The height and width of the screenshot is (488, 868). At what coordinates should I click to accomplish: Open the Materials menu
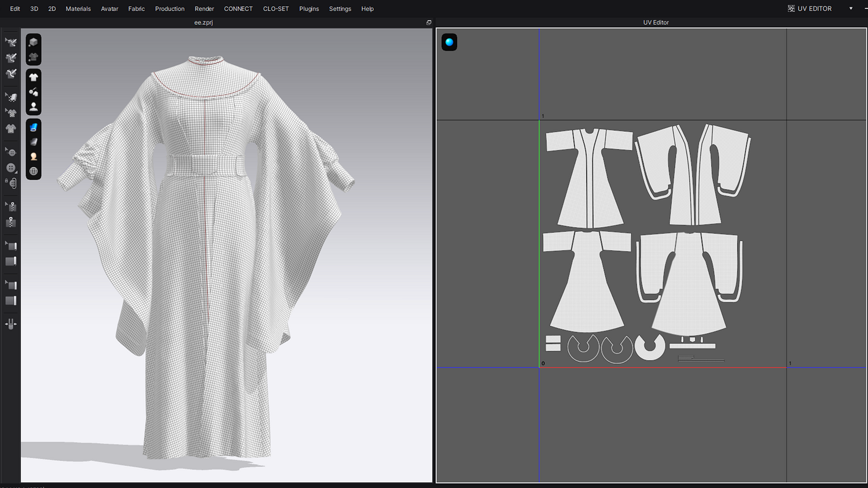pos(78,9)
